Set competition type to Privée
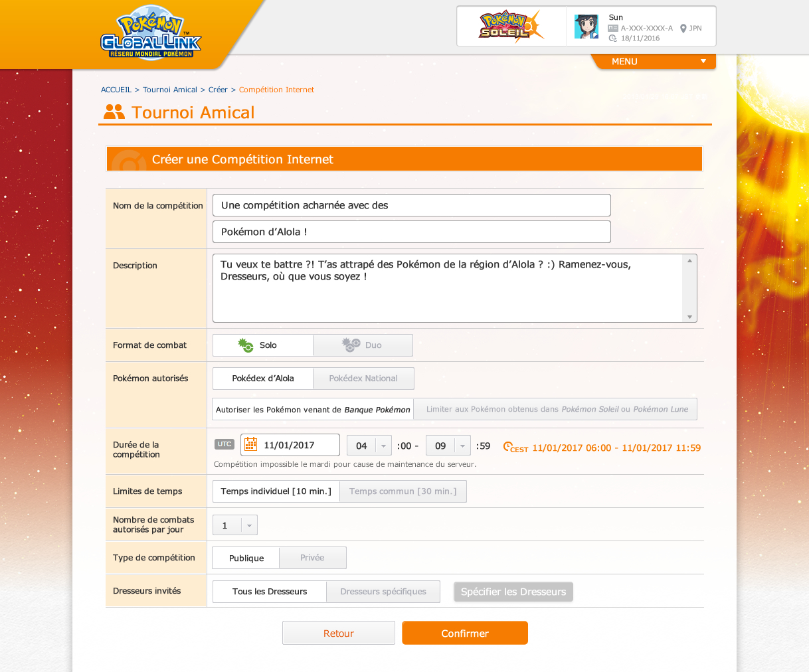The width and height of the screenshot is (809, 672). 312,558
